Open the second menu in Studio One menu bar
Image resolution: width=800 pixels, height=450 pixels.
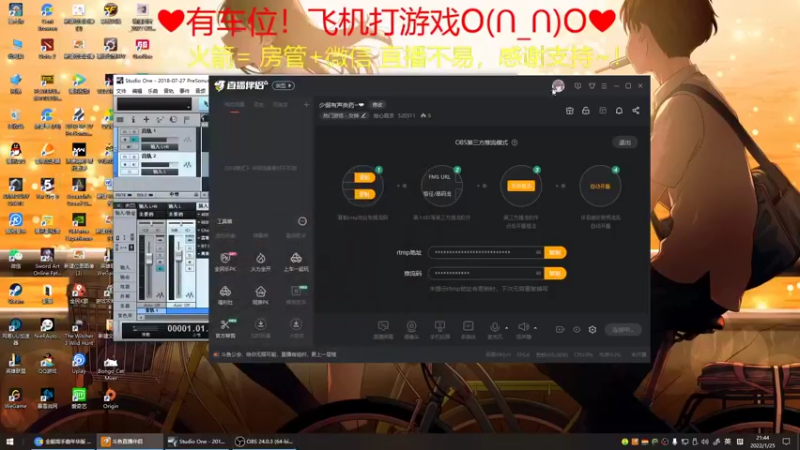pos(137,91)
